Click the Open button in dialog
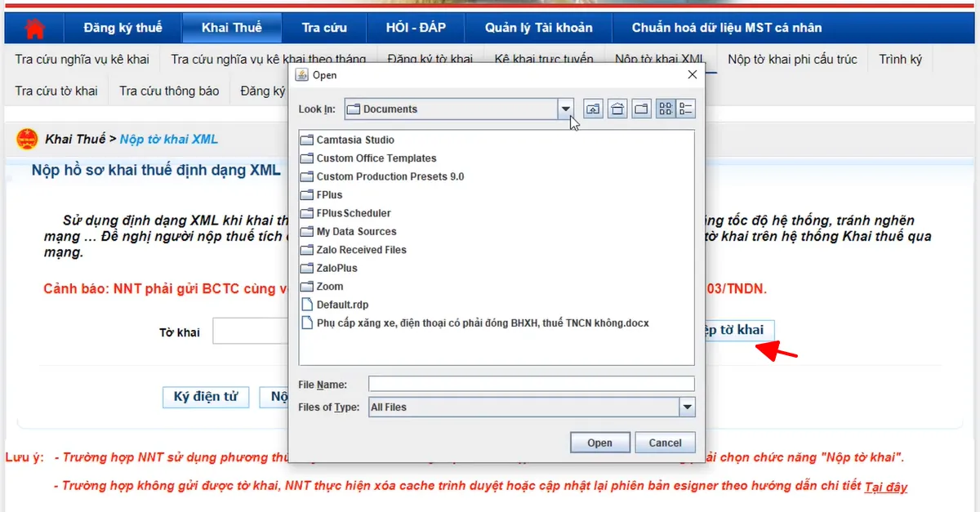 point(599,443)
